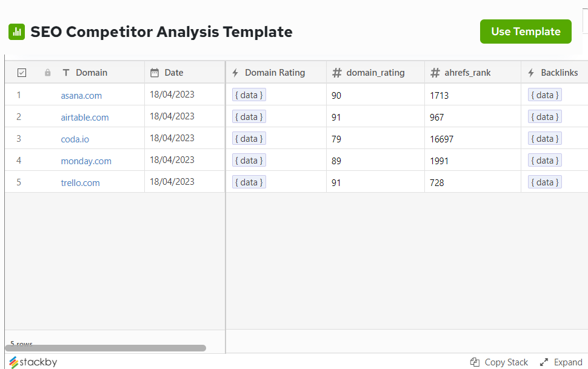Click the date cell in airtable.com row

tap(184, 116)
